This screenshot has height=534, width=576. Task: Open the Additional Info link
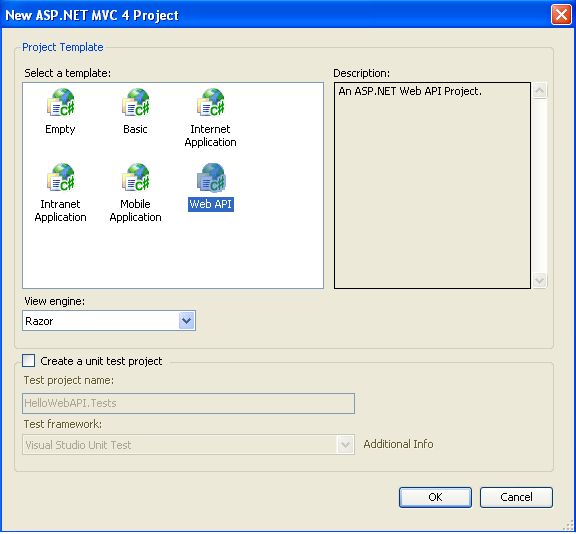[398, 444]
